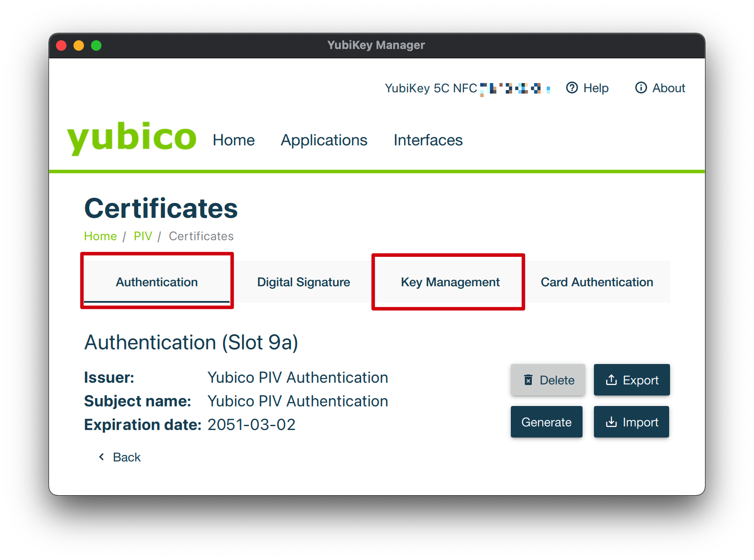Open the Home menu
The width and height of the screenshot is (754, 560).
(x=234, y=140)
